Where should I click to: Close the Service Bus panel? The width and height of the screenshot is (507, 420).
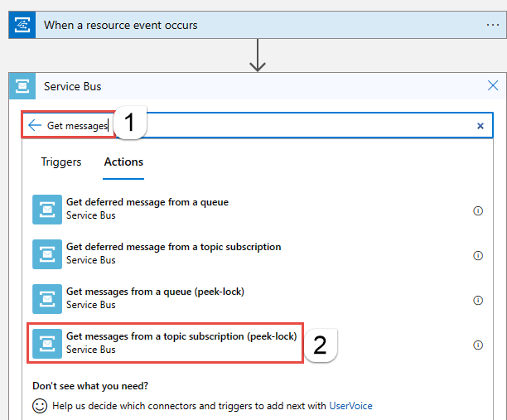point(493,86)
